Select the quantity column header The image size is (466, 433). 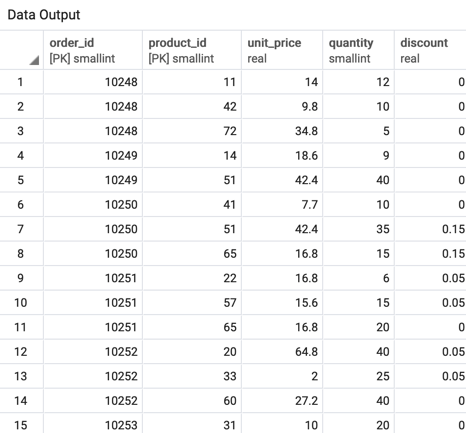[x=359, y=50]
